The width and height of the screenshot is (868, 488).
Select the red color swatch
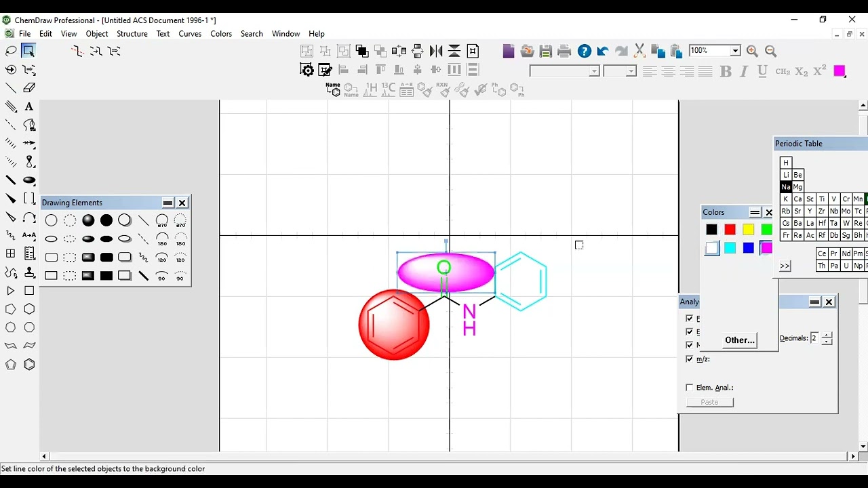coord(730,230)
